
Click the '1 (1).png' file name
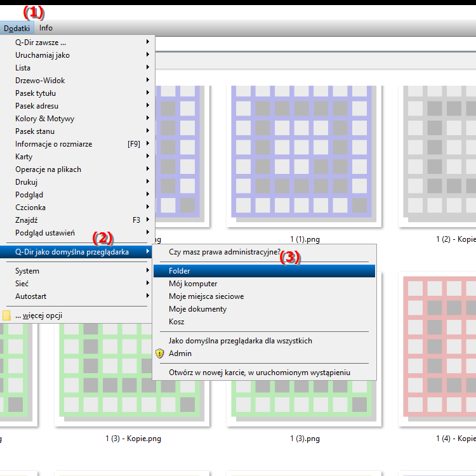[305, 239]
